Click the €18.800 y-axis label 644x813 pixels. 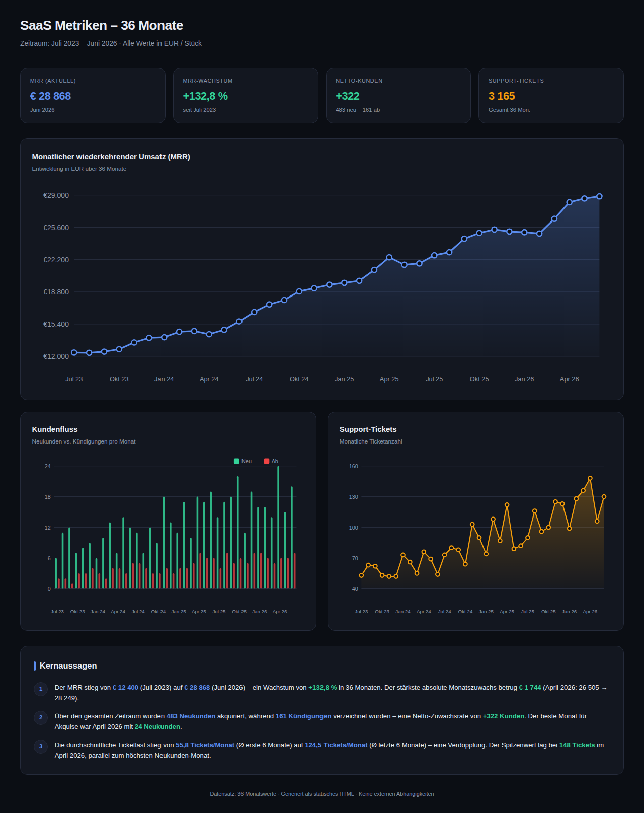tap(56, 292)
